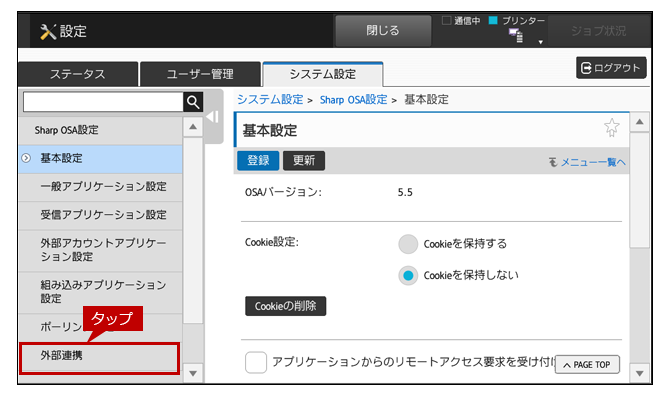The image size is (670, 396).
Task: Collapse the sidebar with the arrow handle
Action: tap(213, 117)
